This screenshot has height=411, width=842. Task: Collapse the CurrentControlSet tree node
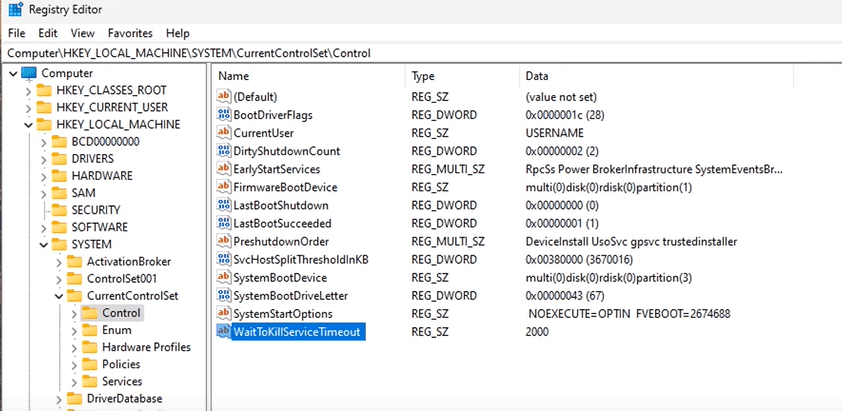pos(59,296)
